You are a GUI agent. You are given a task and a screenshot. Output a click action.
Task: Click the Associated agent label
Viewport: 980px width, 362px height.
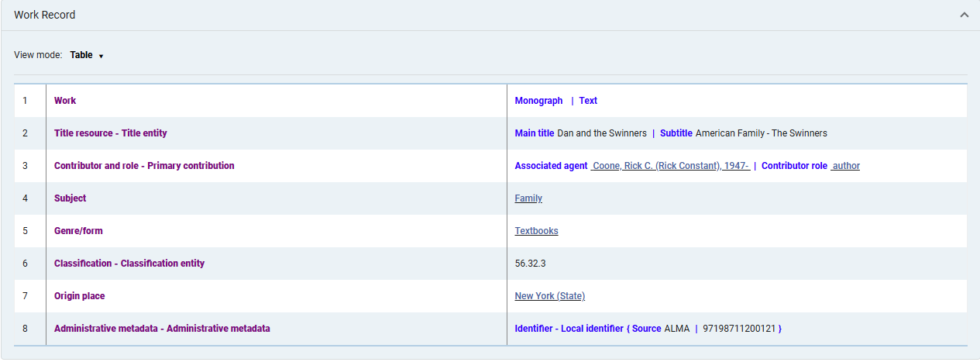552,166
